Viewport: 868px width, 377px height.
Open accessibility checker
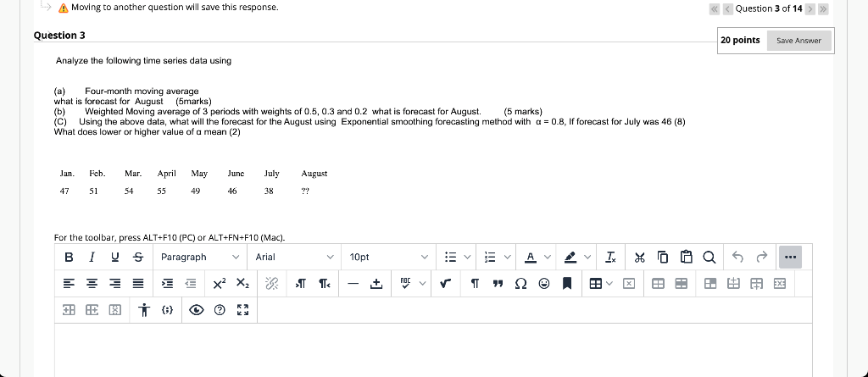click(x=144, y=310)
